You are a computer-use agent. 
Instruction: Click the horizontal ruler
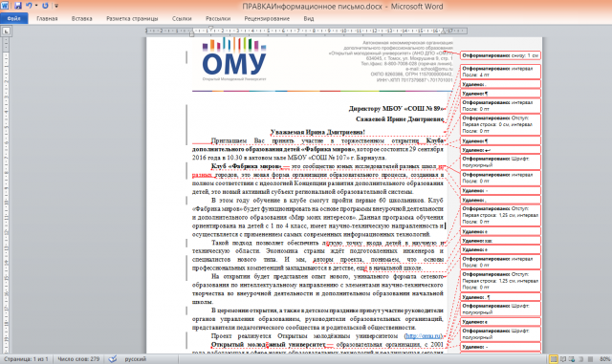tap(306, 31)
